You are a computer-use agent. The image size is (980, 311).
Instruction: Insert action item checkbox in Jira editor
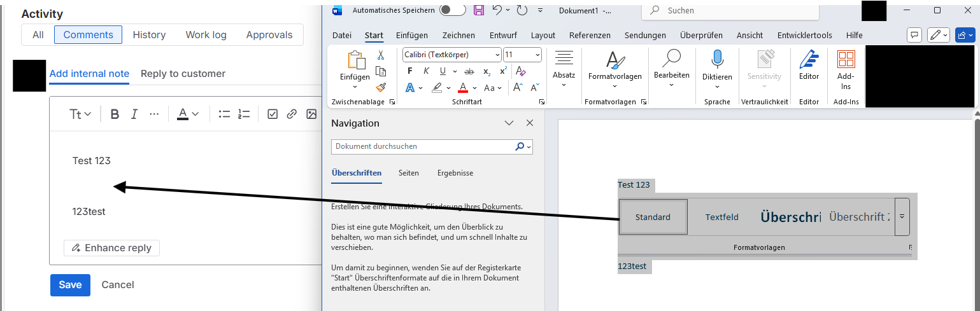pyautogui.click(x=273, y=114)
